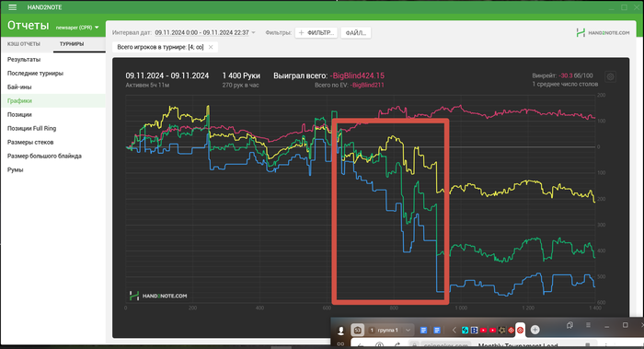Open the browser collections icon
The height and width of the screenshot is (349, 644).
[569, 325]
